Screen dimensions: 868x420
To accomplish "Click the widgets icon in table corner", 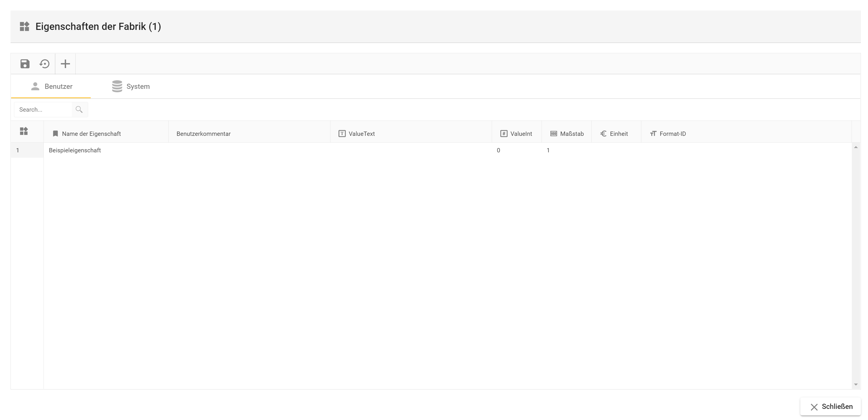I will pos(24,131).
